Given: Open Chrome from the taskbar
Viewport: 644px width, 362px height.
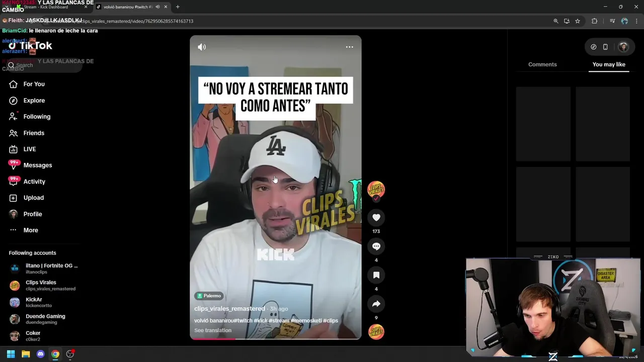Looking at the screenshot, I should point(55,354).
